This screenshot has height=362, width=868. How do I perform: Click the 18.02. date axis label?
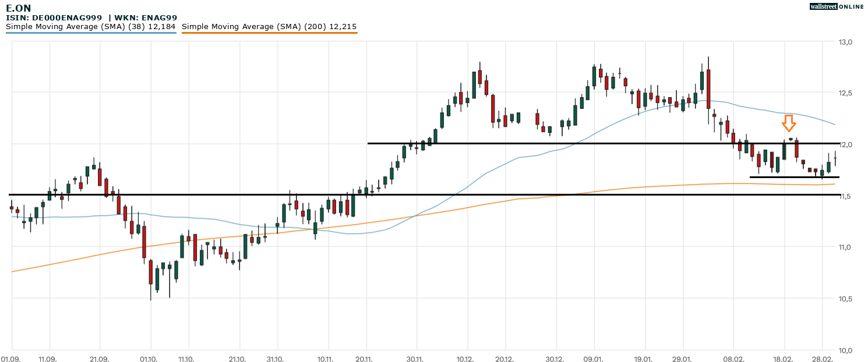(x=784, y=359)
